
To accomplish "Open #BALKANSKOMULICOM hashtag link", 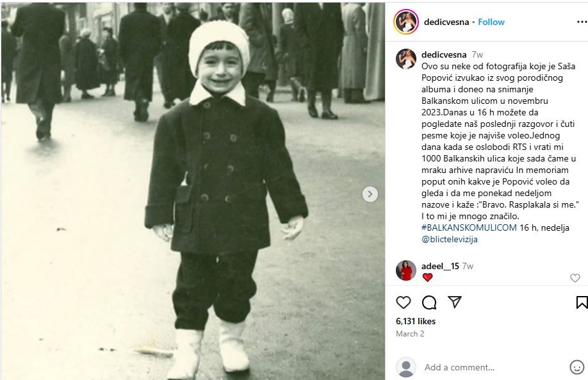I will pyautogui.click(x=469, y=227).
